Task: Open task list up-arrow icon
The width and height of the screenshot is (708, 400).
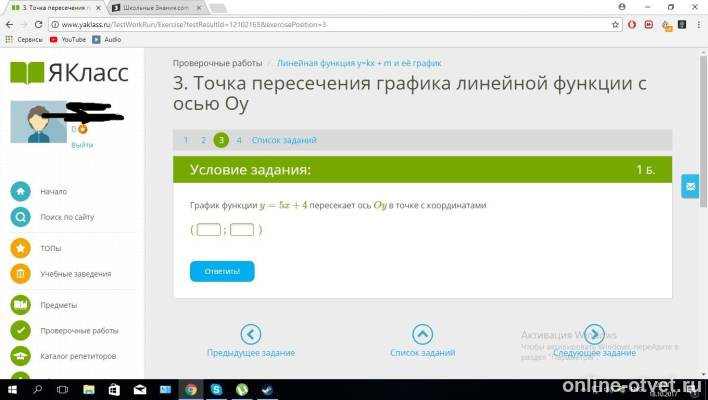Action: pyautogui.click(x=423, y=334)
